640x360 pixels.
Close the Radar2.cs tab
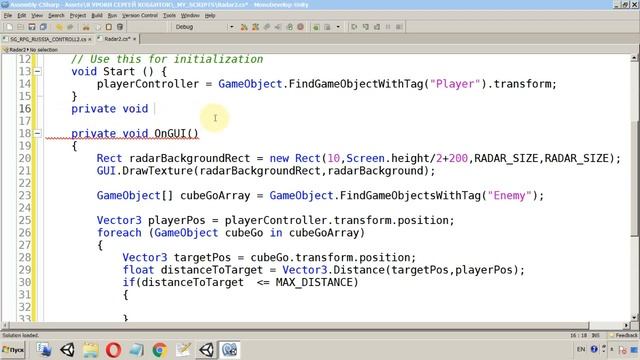[x=134, y=39]
